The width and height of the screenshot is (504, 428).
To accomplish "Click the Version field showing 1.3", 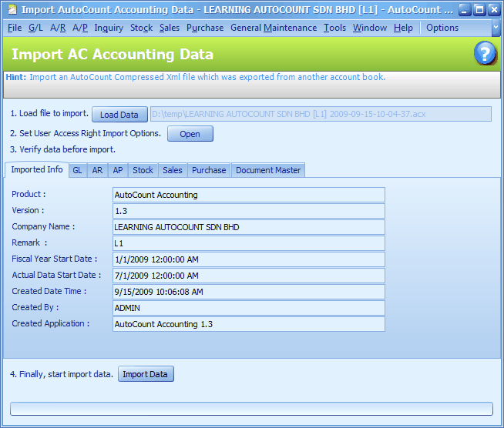I will (249, 211).
